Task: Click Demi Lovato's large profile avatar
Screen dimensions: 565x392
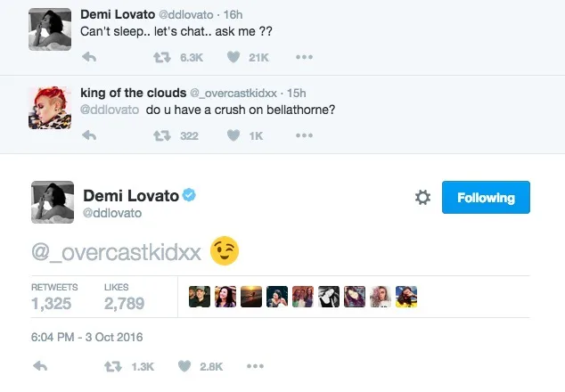Action: (x=52, y=201)
